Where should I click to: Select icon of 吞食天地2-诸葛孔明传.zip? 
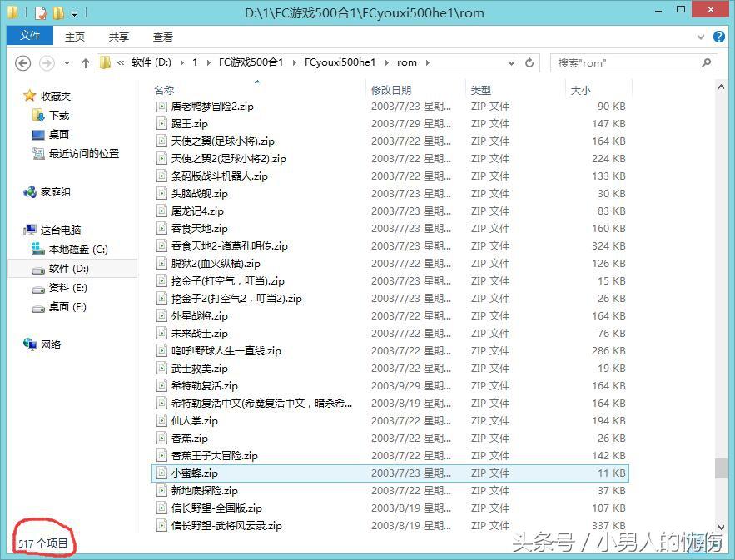point(161,246)
